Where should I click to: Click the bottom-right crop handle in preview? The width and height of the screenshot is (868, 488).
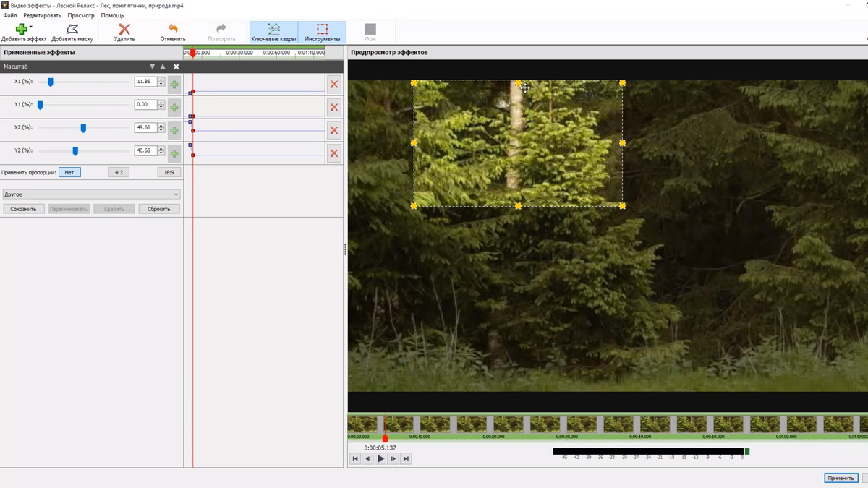coord(622,206)
